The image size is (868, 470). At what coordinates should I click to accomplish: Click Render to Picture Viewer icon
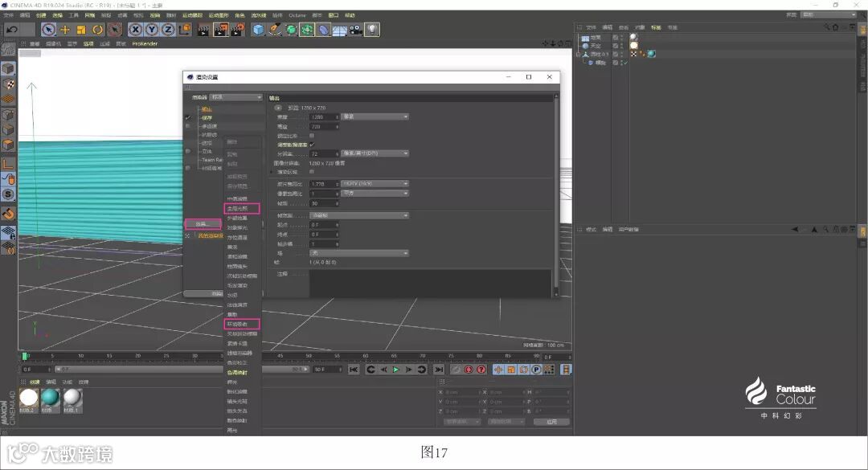[x=220, y=30]
